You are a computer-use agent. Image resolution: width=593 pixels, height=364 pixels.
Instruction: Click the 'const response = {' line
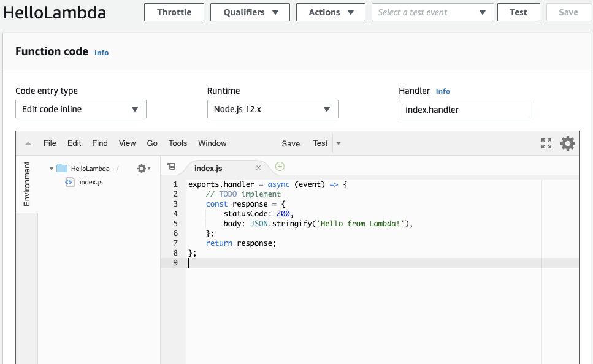point(245,203)
